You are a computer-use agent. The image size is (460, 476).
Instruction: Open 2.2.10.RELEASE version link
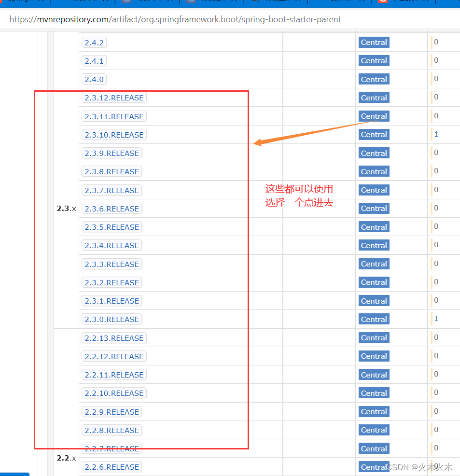(114, 393)
